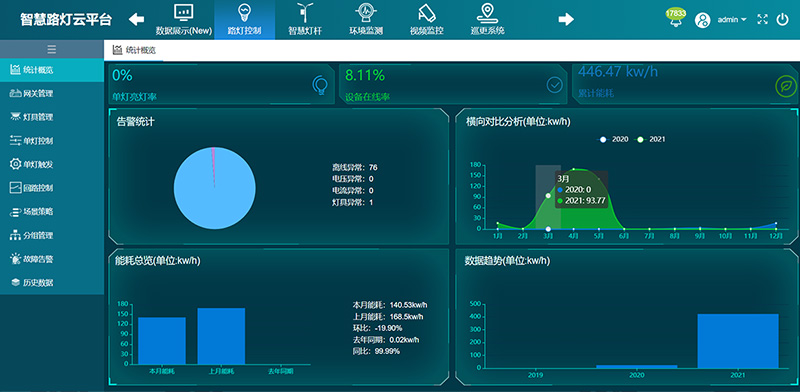Open the 视频监控 camera icon

coord(427,12)
